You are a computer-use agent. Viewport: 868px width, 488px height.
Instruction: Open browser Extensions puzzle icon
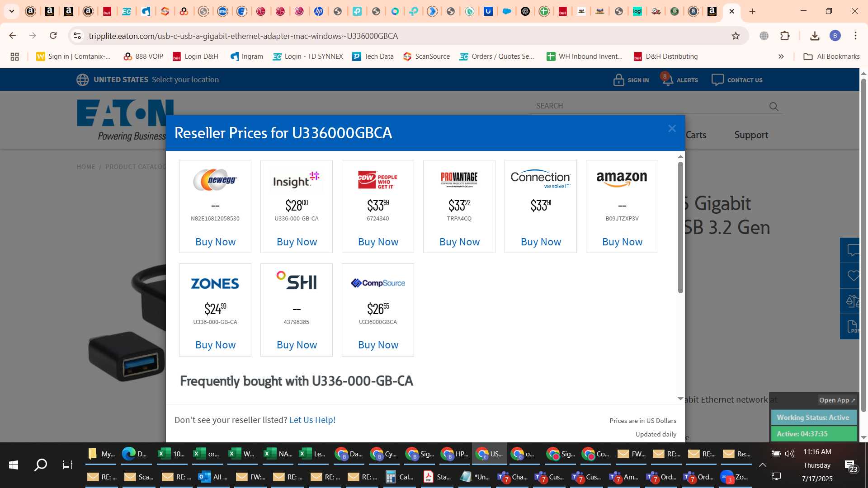pos(785,36)
